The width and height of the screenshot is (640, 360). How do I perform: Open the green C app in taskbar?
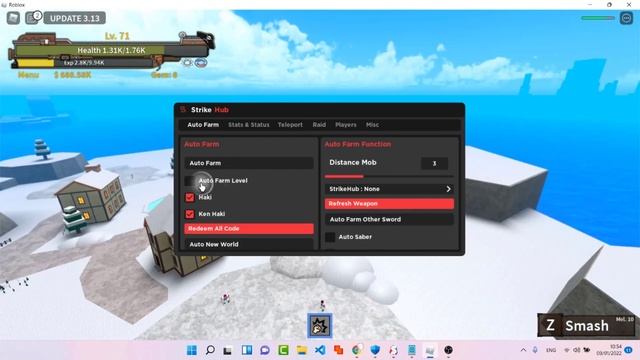click(x=283, y=350)
